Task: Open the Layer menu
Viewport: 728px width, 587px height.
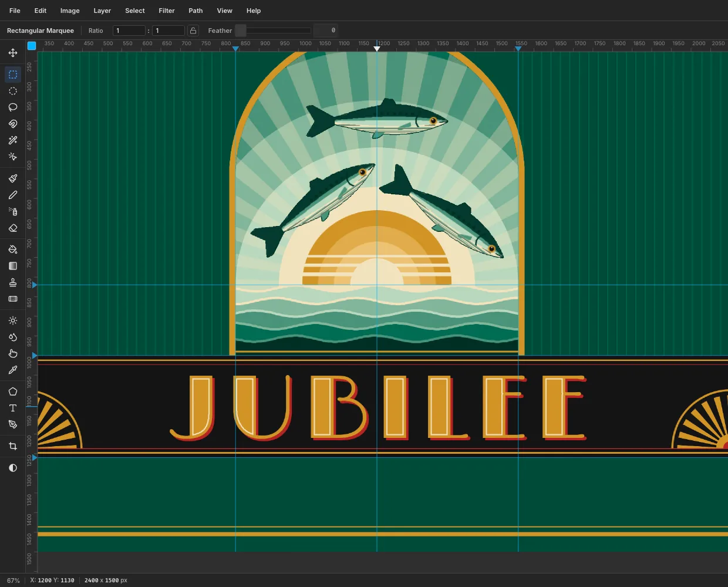Action: point(102,11)
